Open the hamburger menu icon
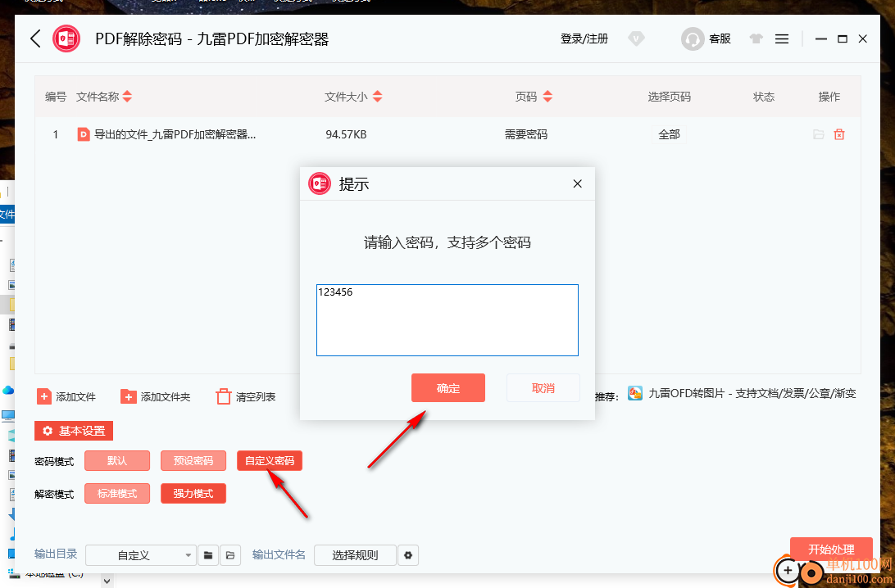Image resolution: width=895 pixels, height=588 pixels. 782,38
